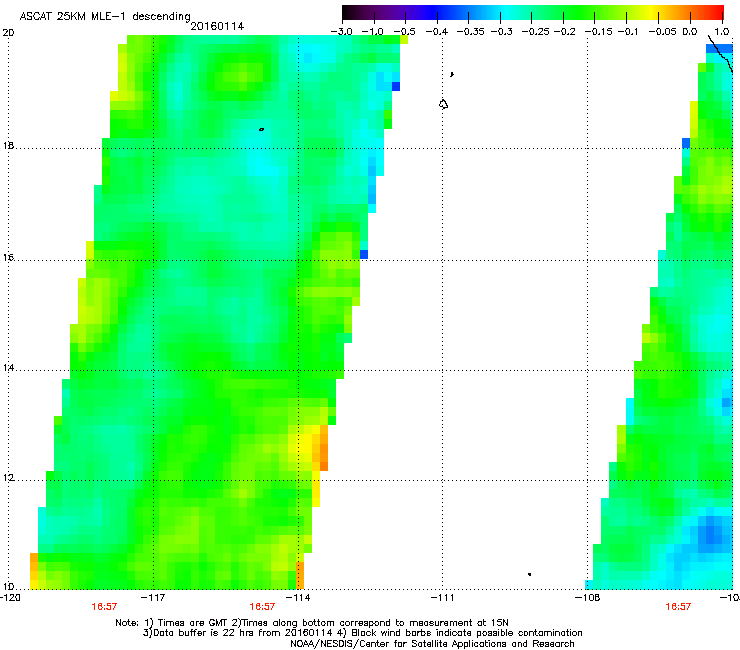Click the dark blue patch near 11N
This screenshot has width=740, height=650.
711,533
